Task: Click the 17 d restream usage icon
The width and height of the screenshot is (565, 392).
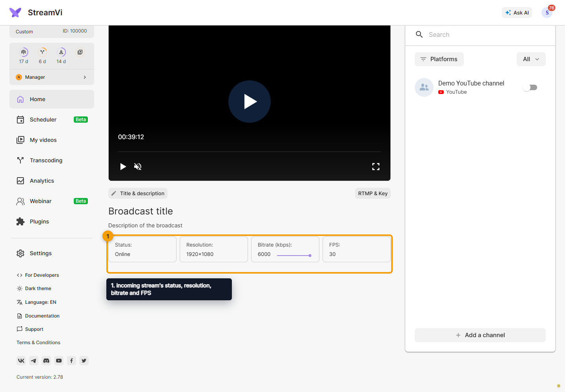Action: [24, 52]
